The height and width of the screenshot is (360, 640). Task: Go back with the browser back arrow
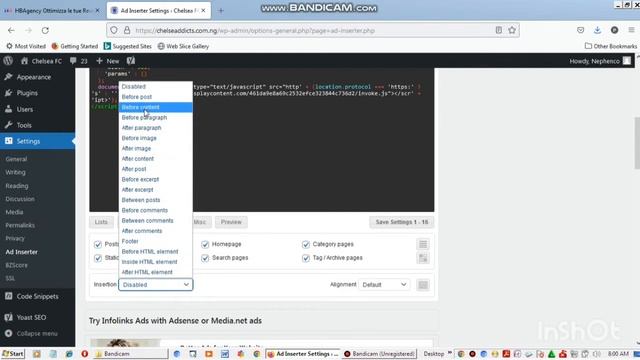(x=11, y=30)
